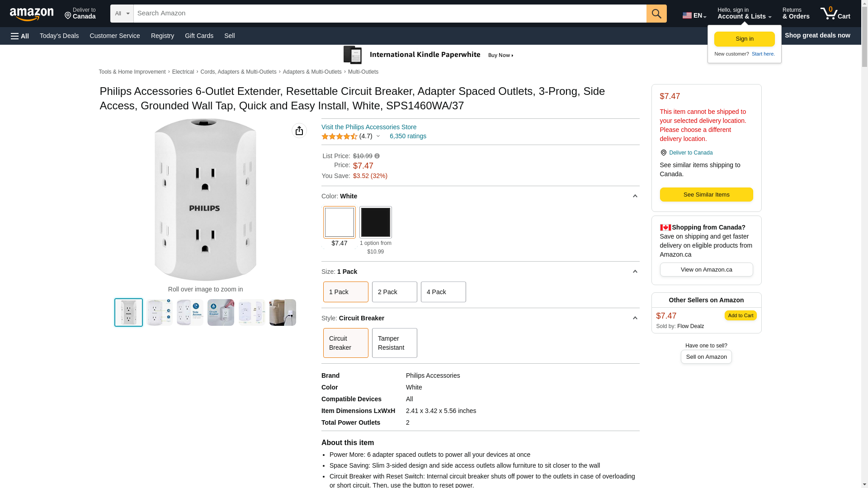Select the black color swatch
This screenshot has width=868, height=488.
(375, 222)
